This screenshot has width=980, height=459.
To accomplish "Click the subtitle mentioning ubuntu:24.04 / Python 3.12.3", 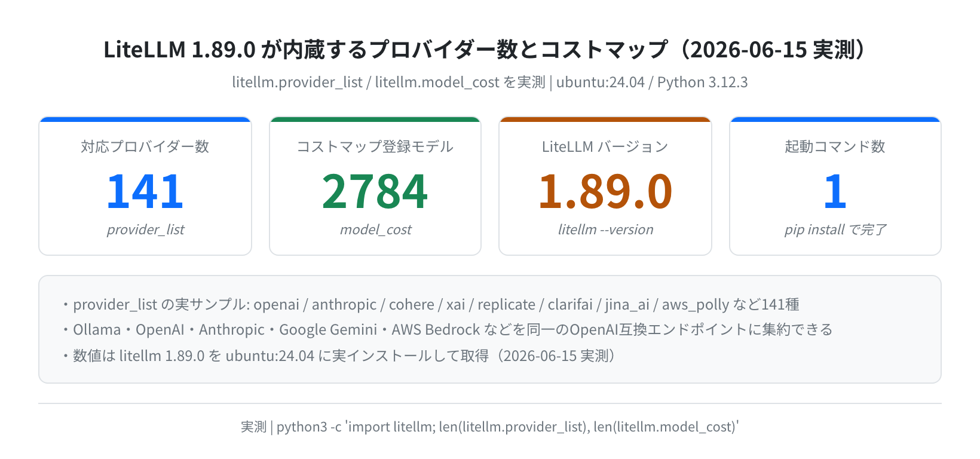I will point(489,82).
